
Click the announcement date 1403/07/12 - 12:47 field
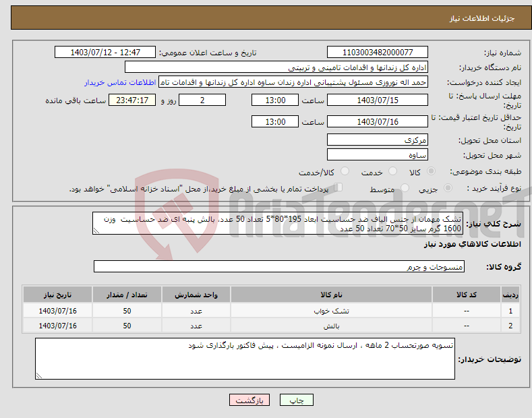coord(105,53)
